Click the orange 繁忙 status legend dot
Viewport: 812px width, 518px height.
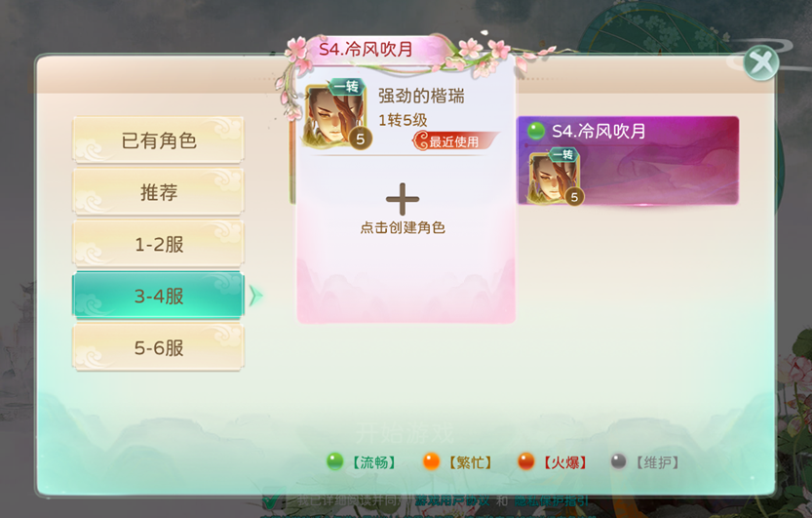pyautogui.click(x=431, y=461)
